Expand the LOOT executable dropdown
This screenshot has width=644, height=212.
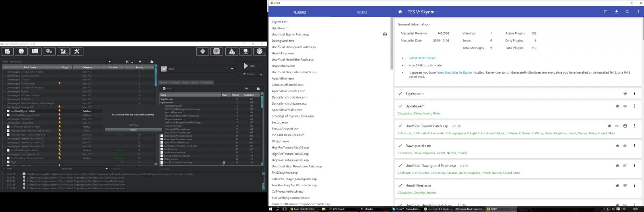[232, 69]
